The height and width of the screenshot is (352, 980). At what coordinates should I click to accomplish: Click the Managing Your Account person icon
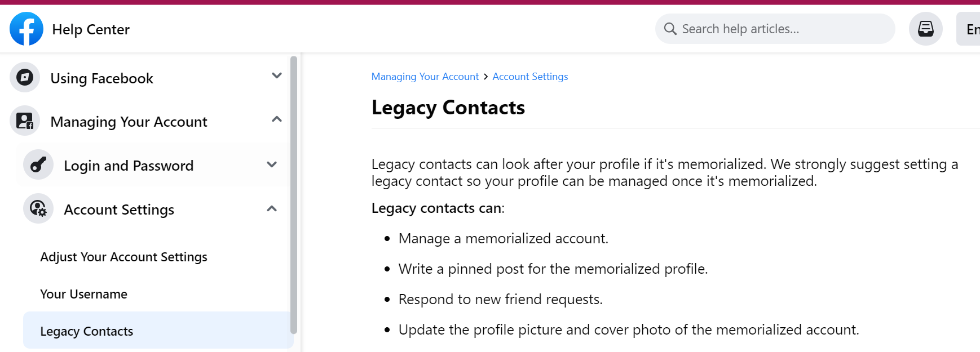(x=25, y=121)
